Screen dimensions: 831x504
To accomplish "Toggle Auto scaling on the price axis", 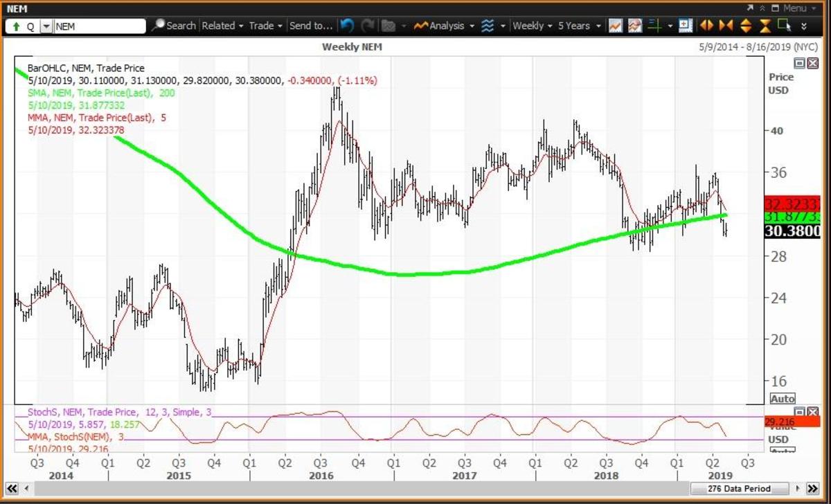I will (783, 399).
